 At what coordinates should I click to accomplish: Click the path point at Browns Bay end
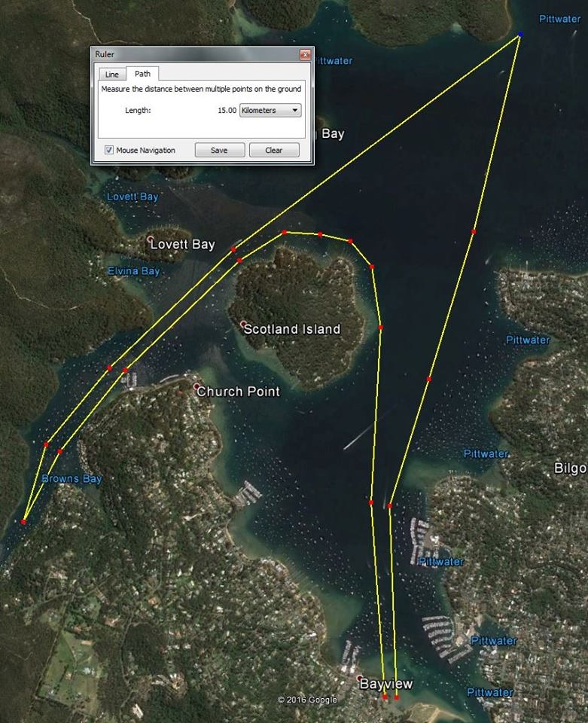(x=23, y=522)
